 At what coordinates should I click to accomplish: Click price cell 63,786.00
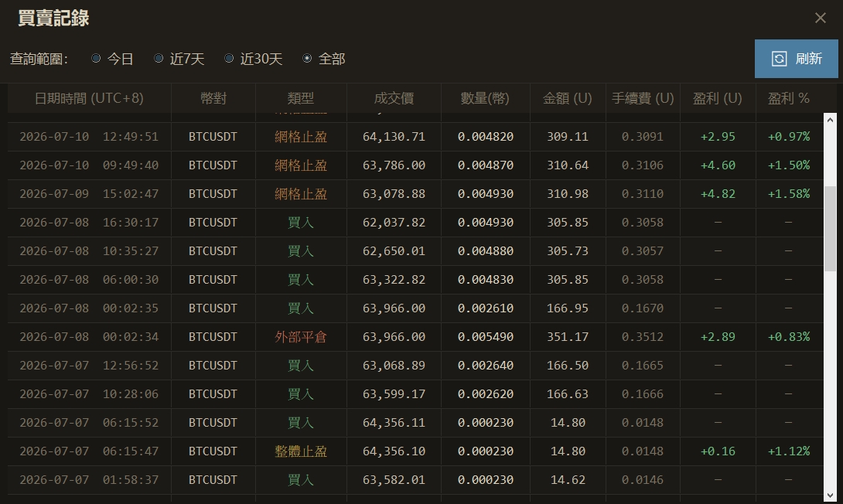point(394,165)
